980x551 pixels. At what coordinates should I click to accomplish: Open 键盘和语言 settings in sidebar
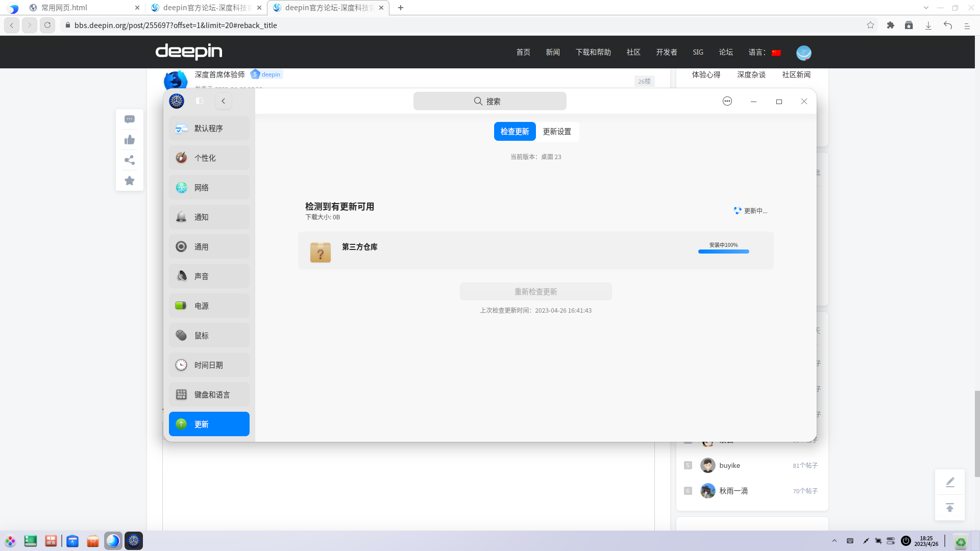[x=209, y=394]
